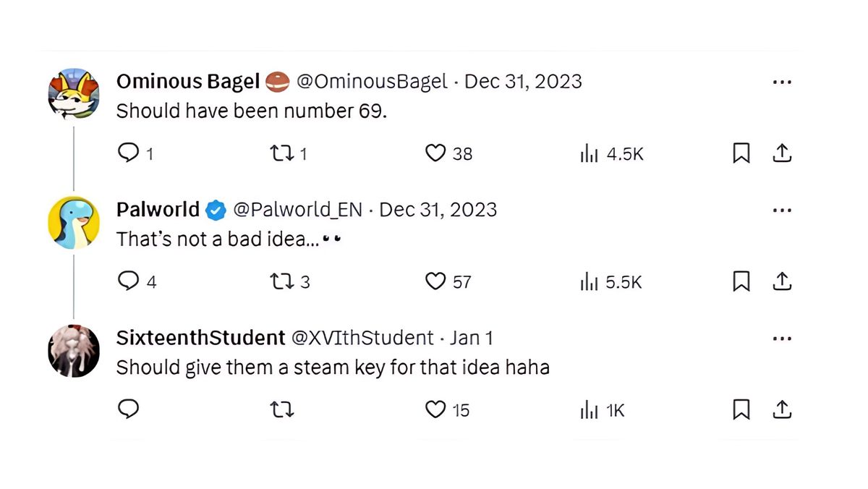Bookmark Ominous Bagel's tweet
Image resolution: width=868 pixels, height=489 pixels.
(741, 153)
